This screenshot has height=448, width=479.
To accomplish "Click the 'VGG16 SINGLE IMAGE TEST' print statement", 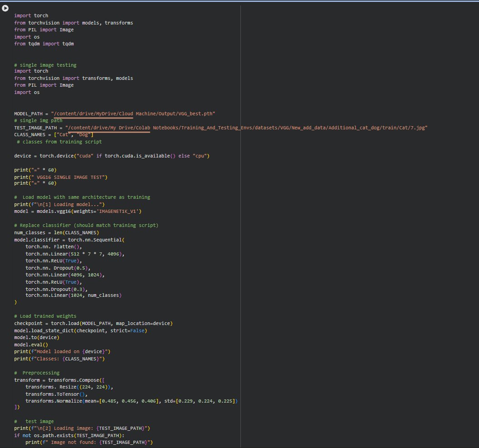I will click(61, 177).
